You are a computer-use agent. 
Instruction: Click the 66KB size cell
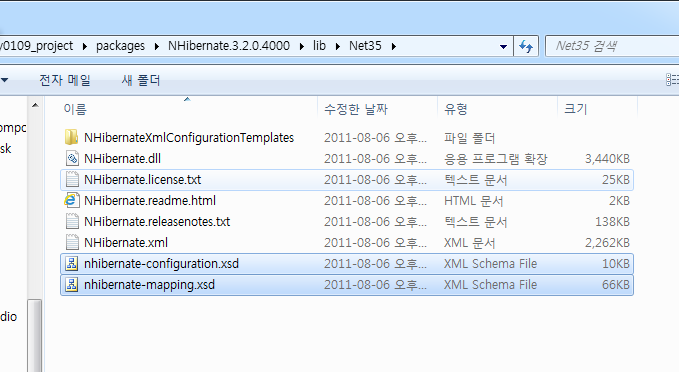tap(615, 285)
